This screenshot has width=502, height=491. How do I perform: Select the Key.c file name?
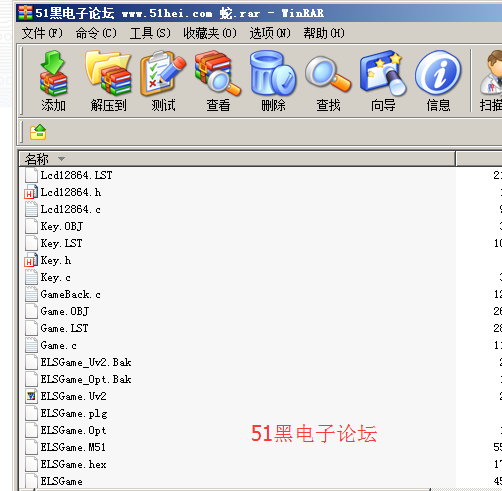click(x=56, y=277)
